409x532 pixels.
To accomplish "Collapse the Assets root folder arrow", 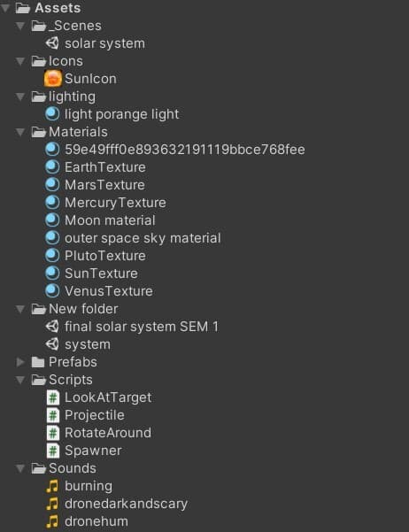I will 4,8.
